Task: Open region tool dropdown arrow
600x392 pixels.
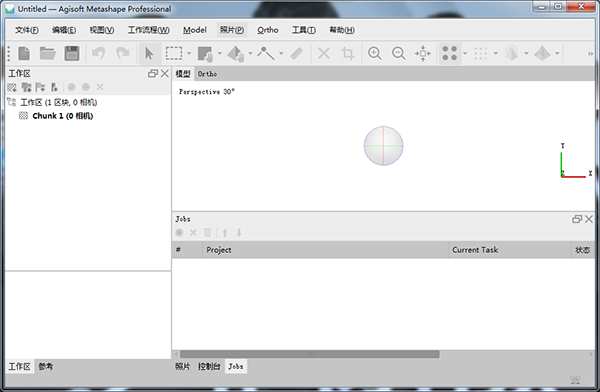Action: [x=220, y=53]
